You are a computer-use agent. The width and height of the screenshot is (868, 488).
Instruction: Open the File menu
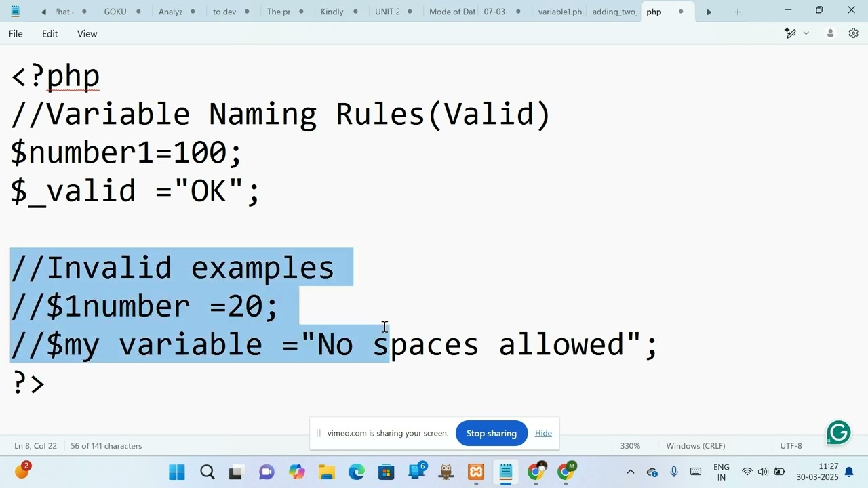pyautogui.click(x=16, y=33)
